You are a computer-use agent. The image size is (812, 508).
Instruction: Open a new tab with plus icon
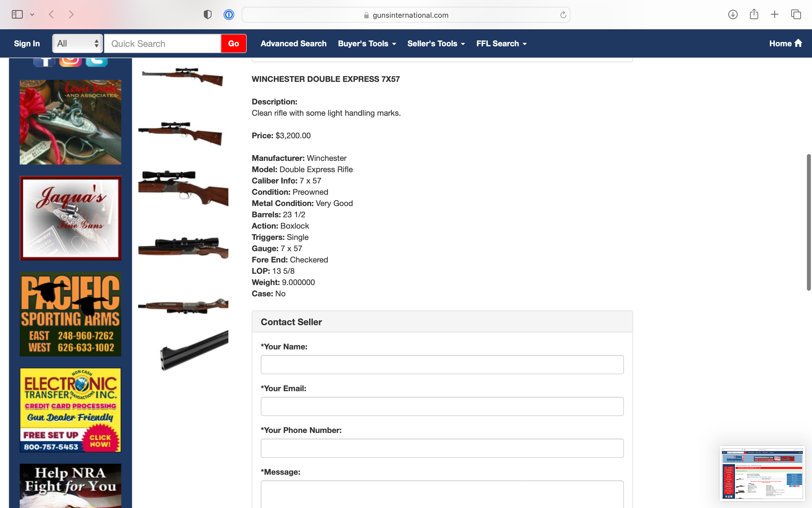click(775, 14)
